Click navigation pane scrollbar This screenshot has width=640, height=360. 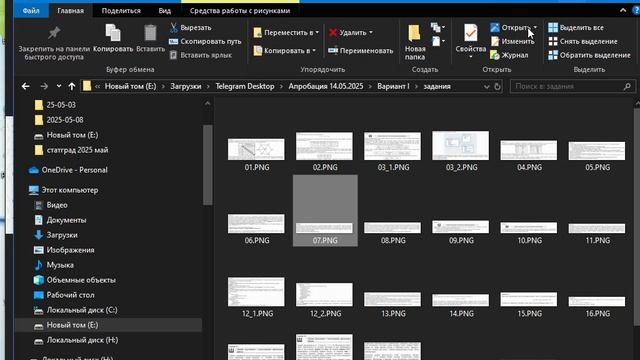coord(207,165)
